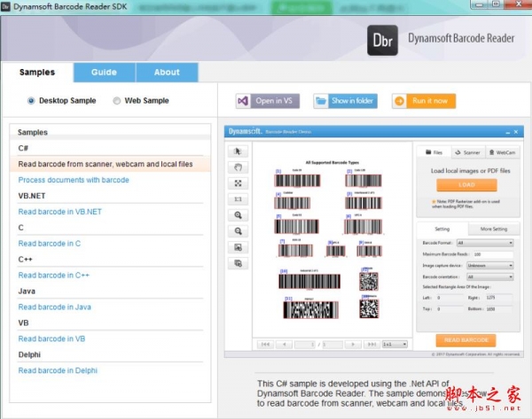This screenshot has width=532, height=419.
Task: Click the Dbr logo icon
Action: tap(383, 39)
